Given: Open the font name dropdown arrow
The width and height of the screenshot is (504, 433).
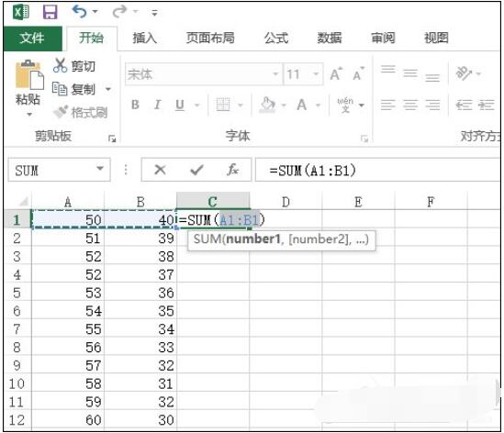Looking at the screenshot, I should click(275, 74).
